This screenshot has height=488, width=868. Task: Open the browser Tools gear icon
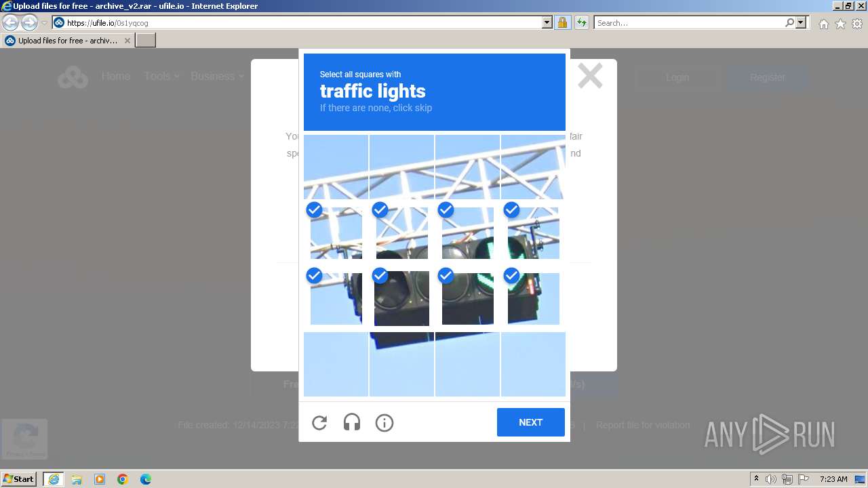[x=857, y=24]
